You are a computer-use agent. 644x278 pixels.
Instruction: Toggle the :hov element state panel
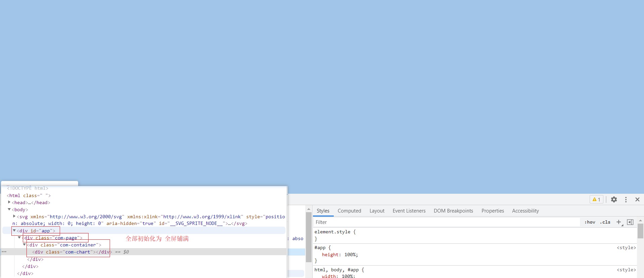tap(590, 222)
